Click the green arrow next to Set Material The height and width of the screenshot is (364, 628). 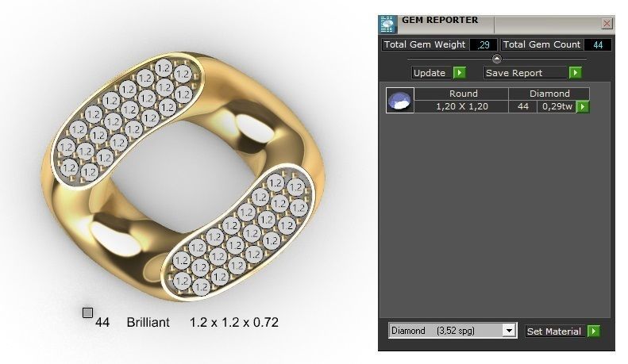(594, 331)
